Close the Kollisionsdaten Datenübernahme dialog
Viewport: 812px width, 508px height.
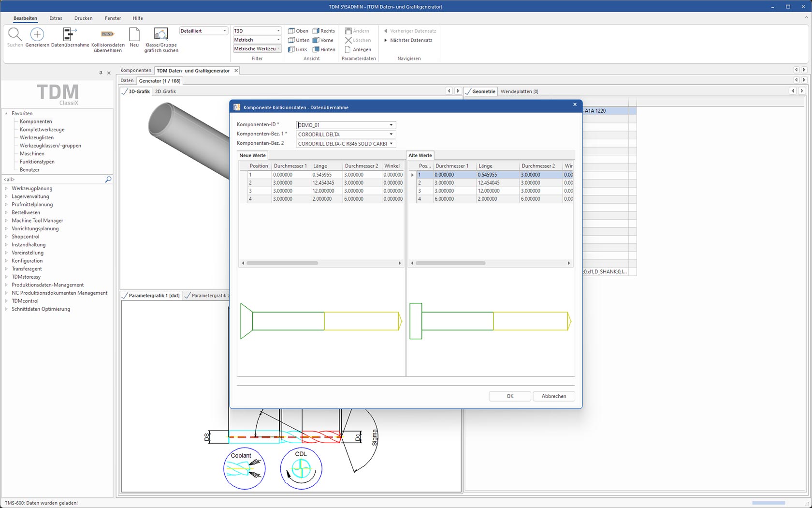(575, 105)
